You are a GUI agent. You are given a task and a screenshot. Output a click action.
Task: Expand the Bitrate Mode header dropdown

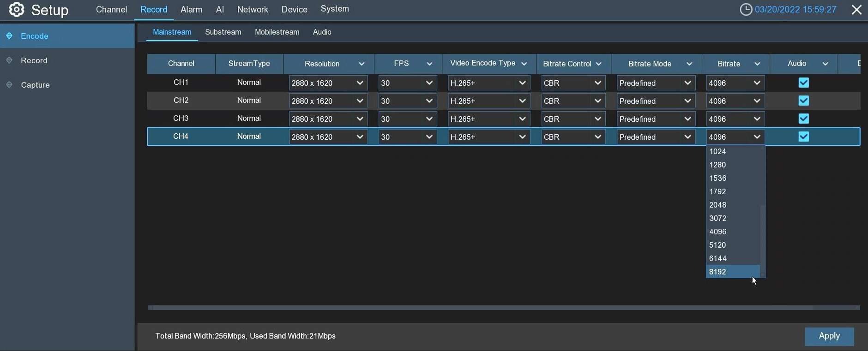689,64
